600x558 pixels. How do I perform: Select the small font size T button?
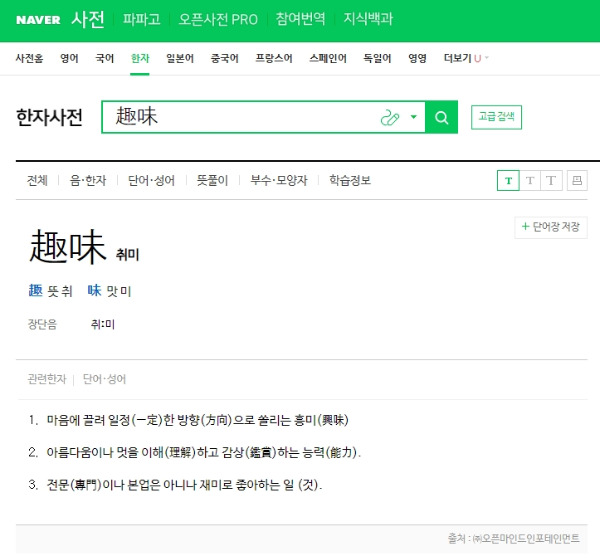point(508,180)
